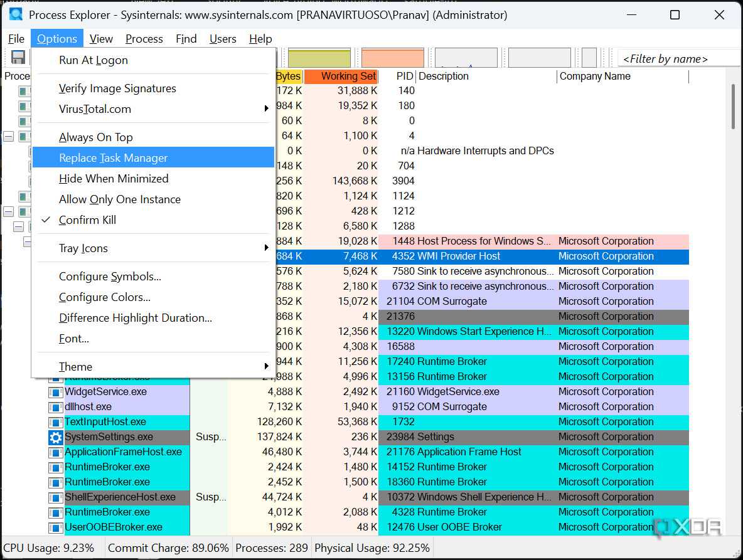Click the ShellExperienceHost.exe process icon
Screen dimensions: 743x560
(55, 497)
